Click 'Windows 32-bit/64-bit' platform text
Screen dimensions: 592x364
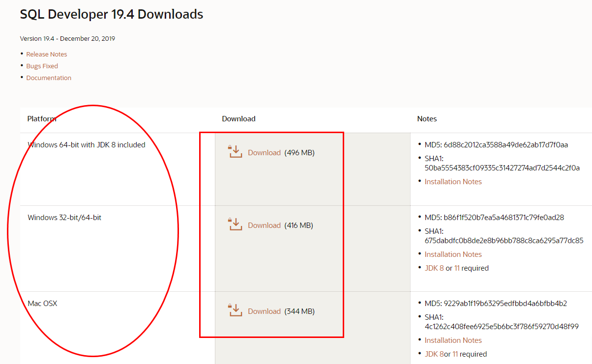point(64,218)
